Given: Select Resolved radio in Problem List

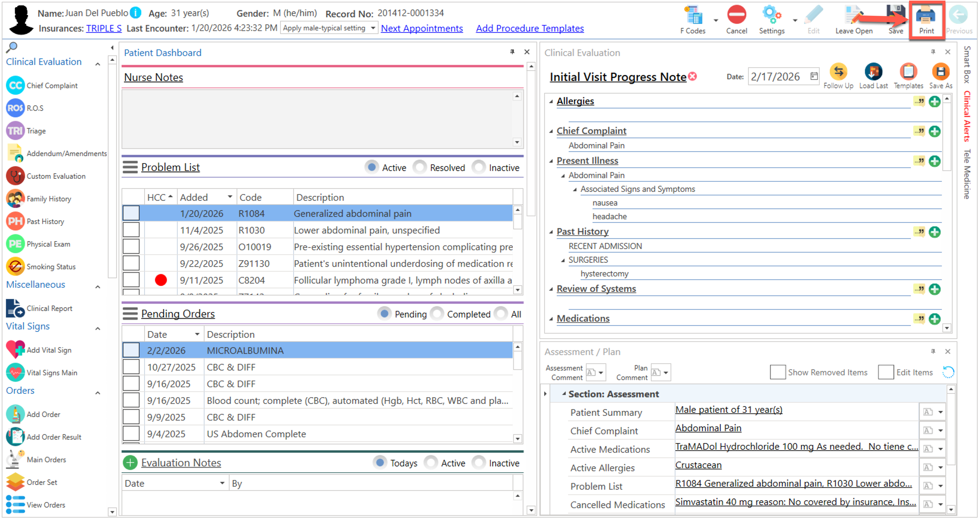Looking at the screenshot, I should (x=420, y=167).
